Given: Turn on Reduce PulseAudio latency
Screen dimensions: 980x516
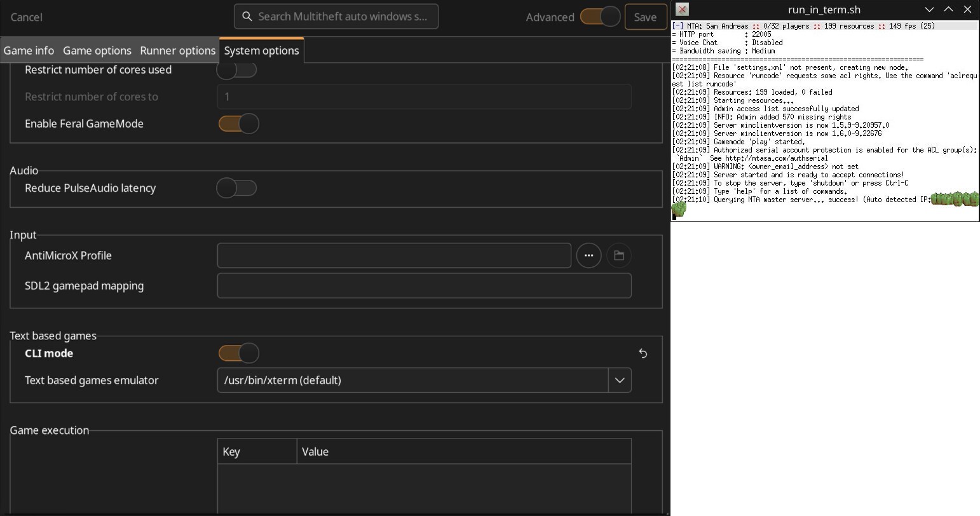Looking at the screenshot, I should coord(237,188).
